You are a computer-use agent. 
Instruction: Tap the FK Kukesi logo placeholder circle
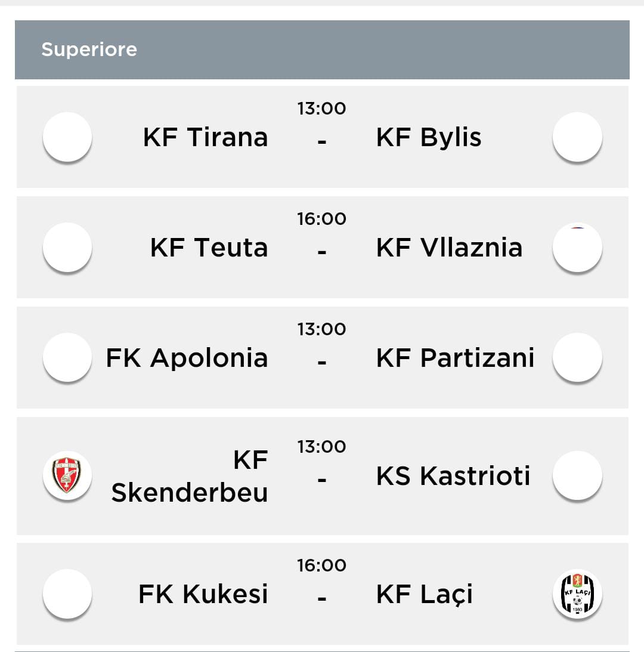(67, 594)
